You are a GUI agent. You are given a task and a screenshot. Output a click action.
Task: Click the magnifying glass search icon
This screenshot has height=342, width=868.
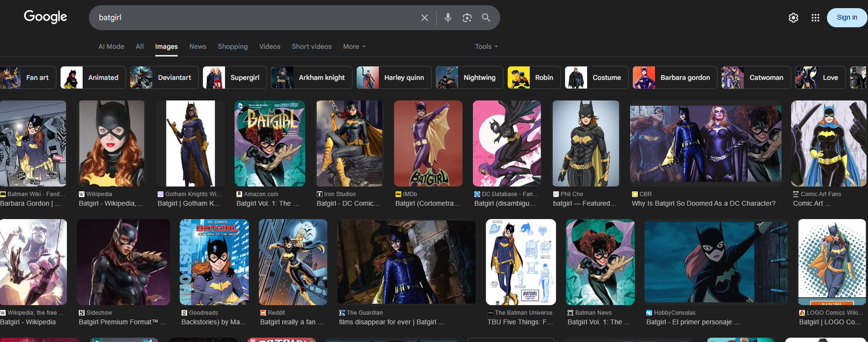pyautogui.click(x=486, y=18)
